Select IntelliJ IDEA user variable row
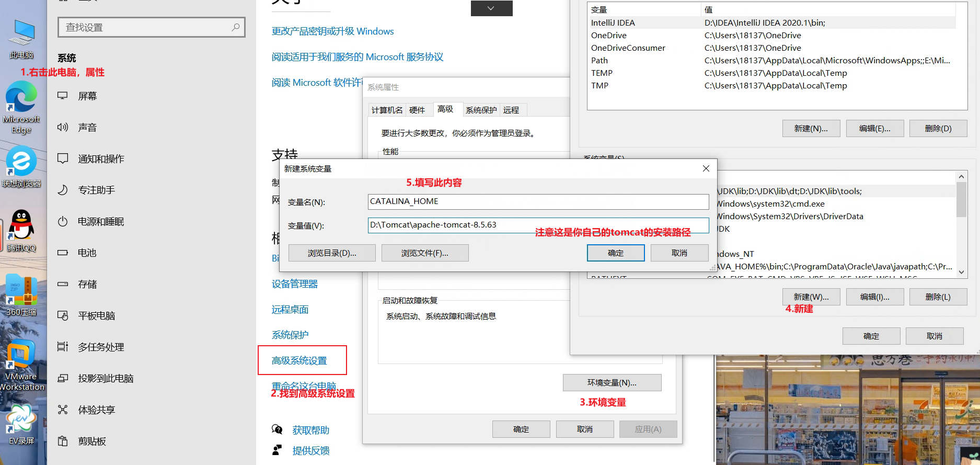 (773, 23)
